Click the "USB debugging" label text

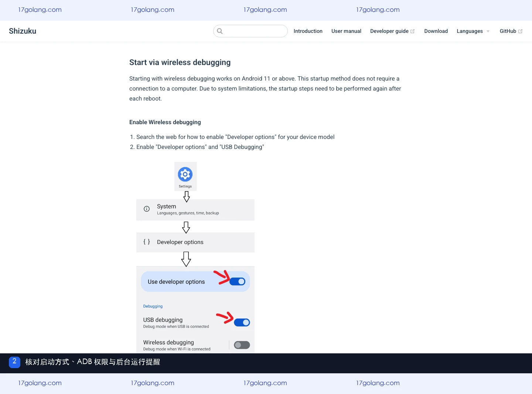(163, 320)
